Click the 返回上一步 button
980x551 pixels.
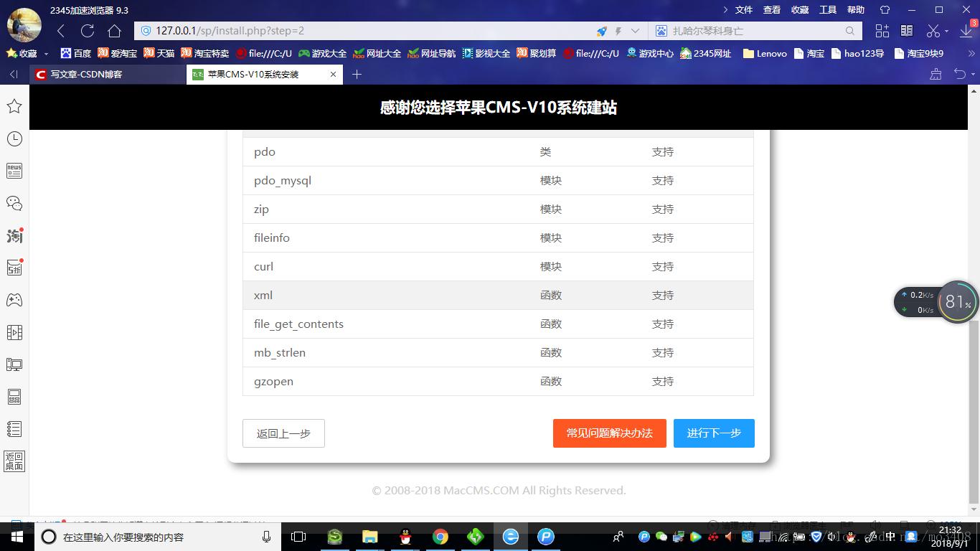[283, 433]
